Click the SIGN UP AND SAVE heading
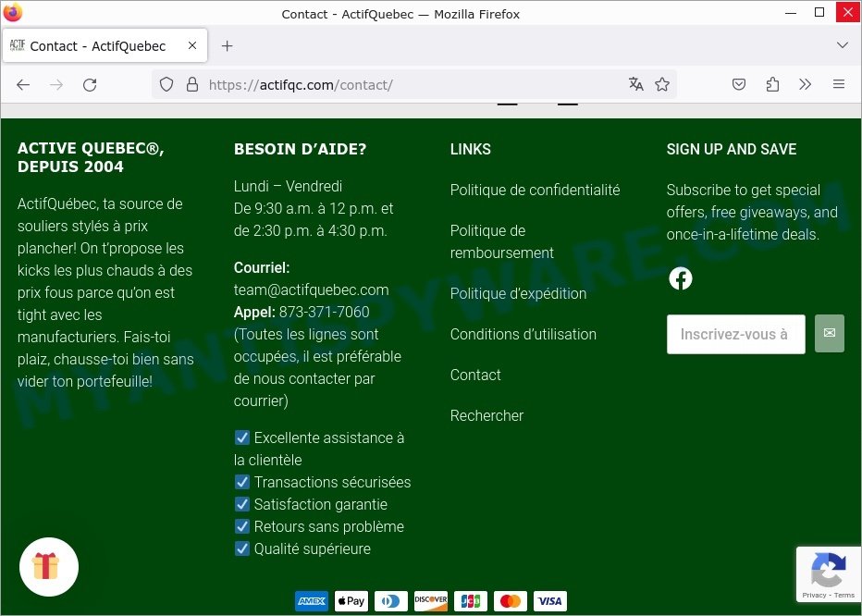This screenshot has width=862, height=616. point(732,149)
